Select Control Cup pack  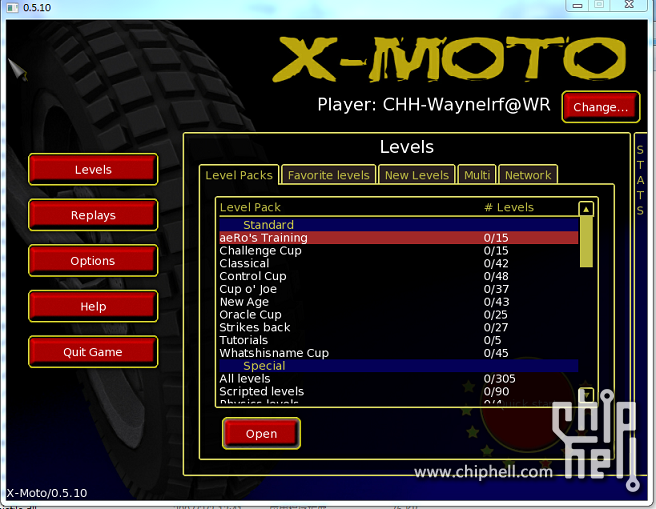[398, 276]
